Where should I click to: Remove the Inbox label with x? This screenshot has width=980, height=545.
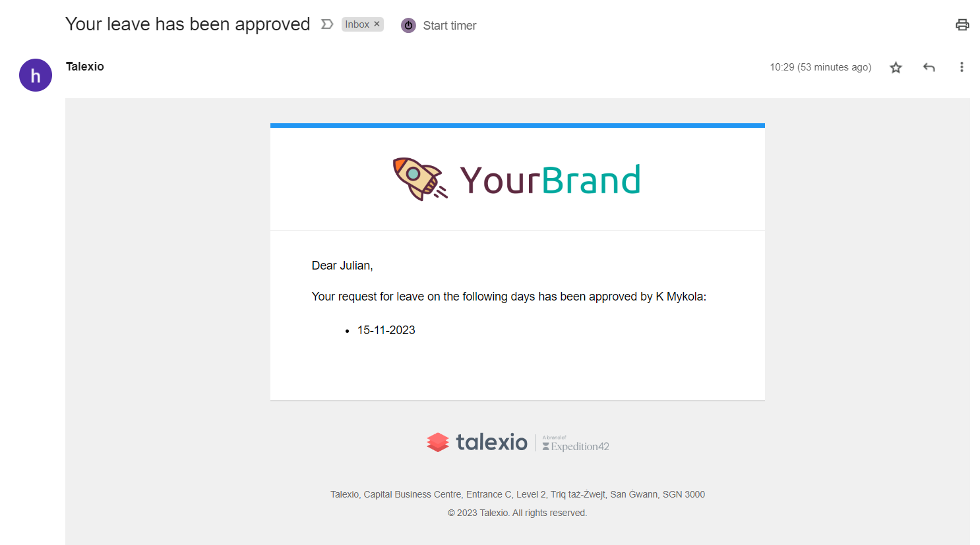tap(377, 24)
